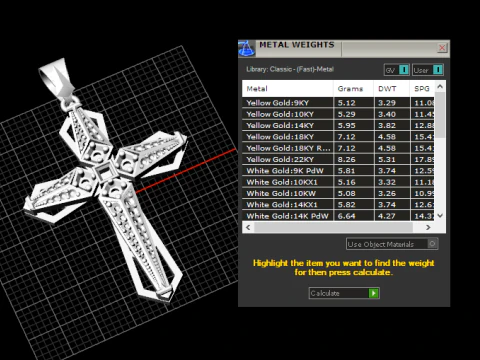Click the green Calculate arrow icon

click(373, 293)
